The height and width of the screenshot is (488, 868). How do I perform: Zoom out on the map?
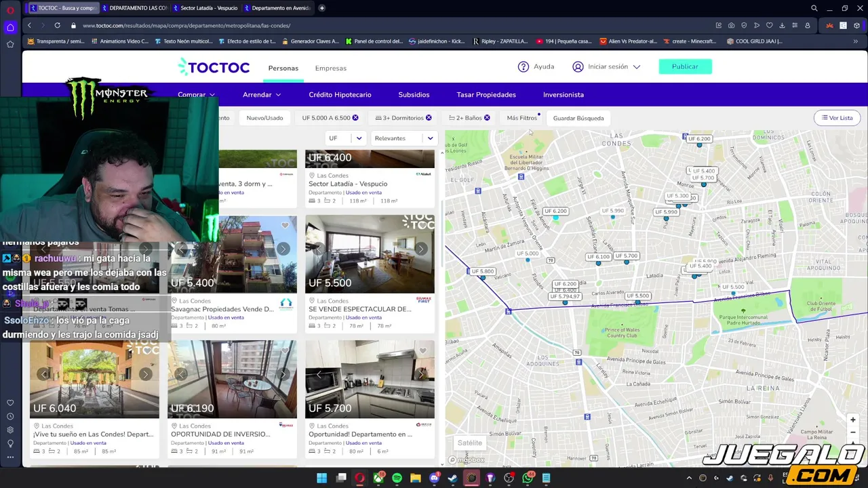[853, 432]
